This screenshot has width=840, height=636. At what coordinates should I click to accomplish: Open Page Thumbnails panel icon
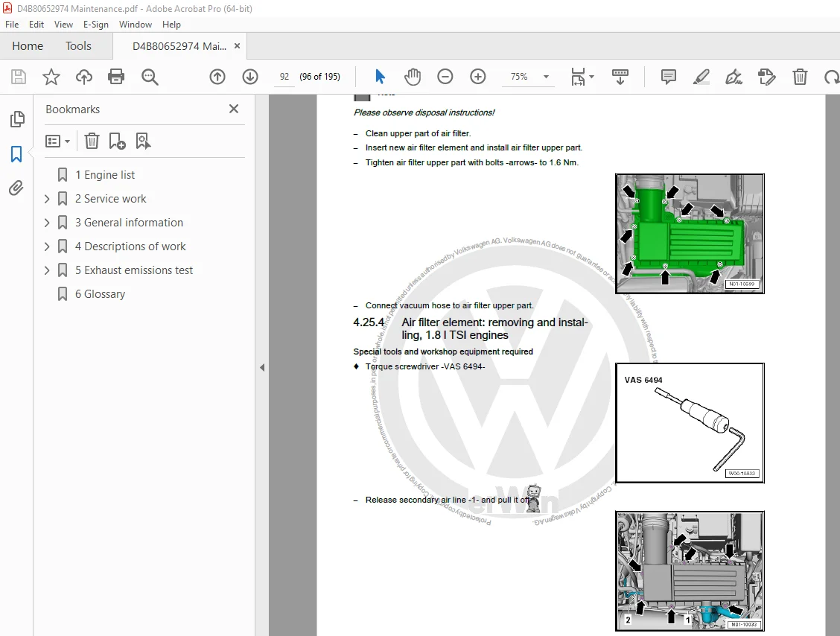click(x=16, y=119)
